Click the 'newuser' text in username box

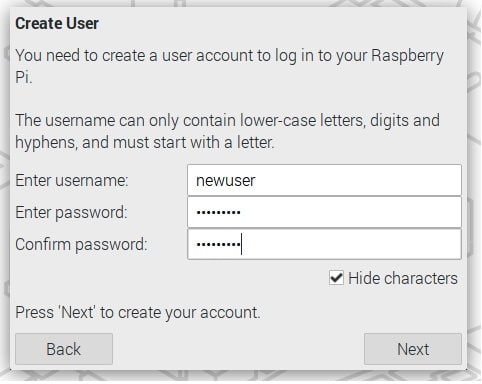225,180
